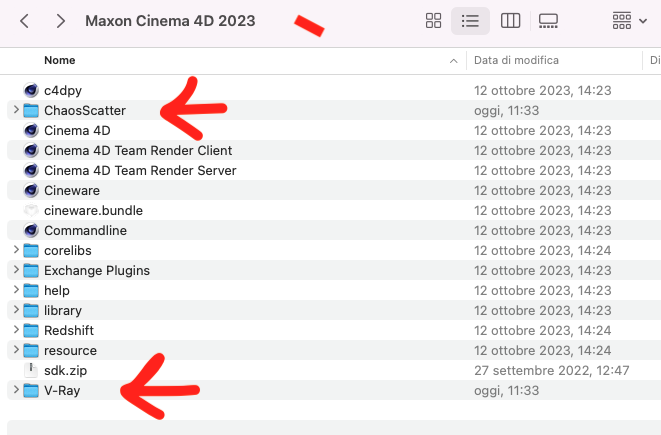Select the library folder icon

click(x=31, y=310)
